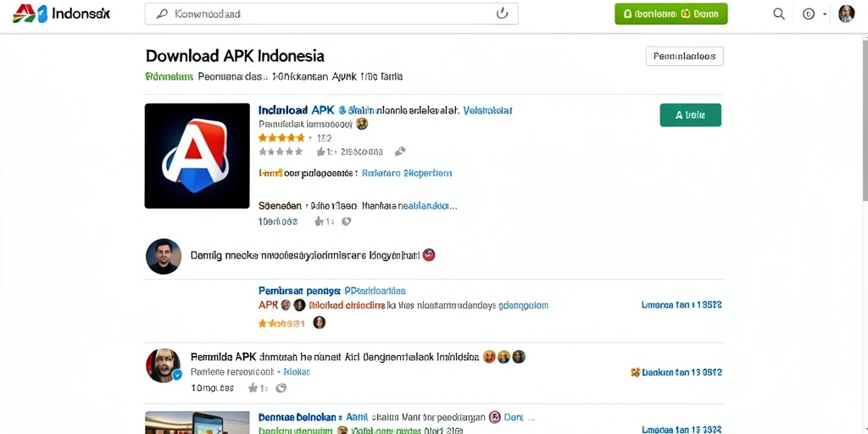Open the Denntae beinokan title link
Screen dimensions: 868x434
coord(297,416)
